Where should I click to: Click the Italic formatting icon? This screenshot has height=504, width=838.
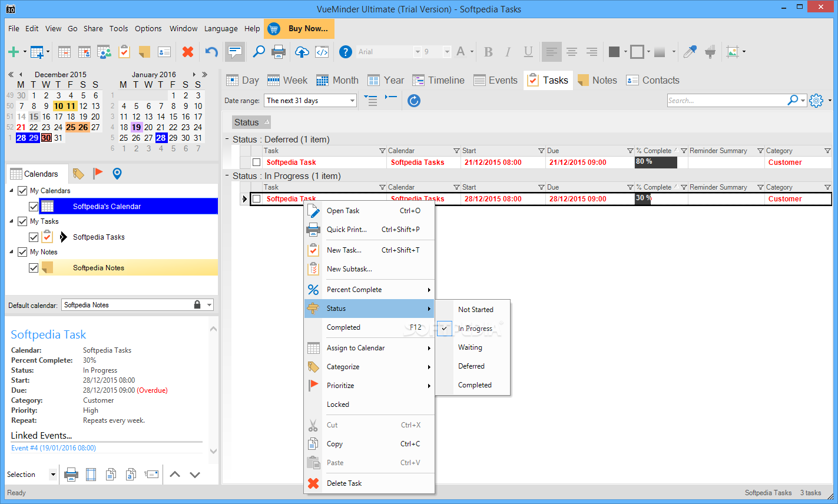508,52
